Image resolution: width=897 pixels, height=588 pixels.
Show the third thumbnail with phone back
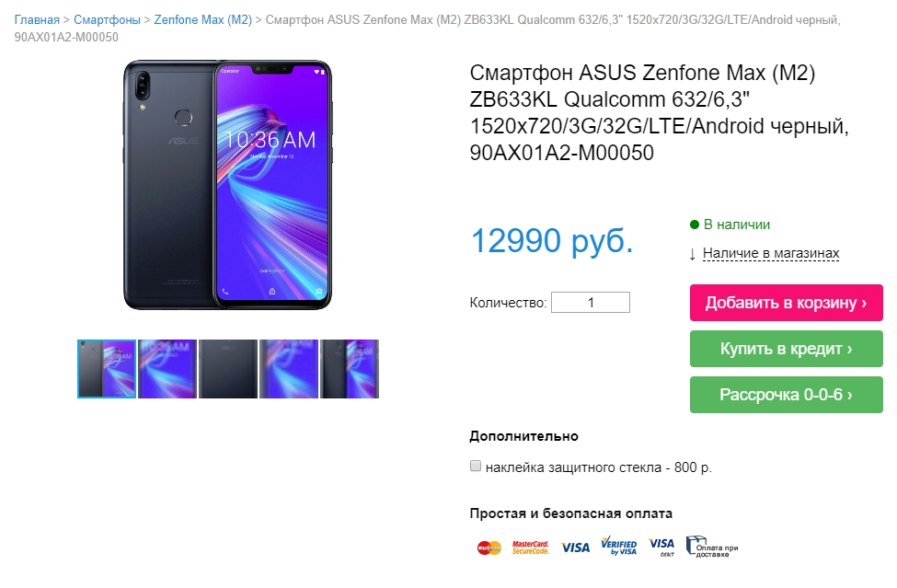click(x=228, y=369)
